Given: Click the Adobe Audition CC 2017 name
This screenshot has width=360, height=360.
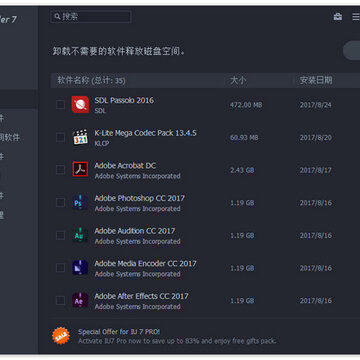Looking at the screenshot, I should tap(135, 231).
